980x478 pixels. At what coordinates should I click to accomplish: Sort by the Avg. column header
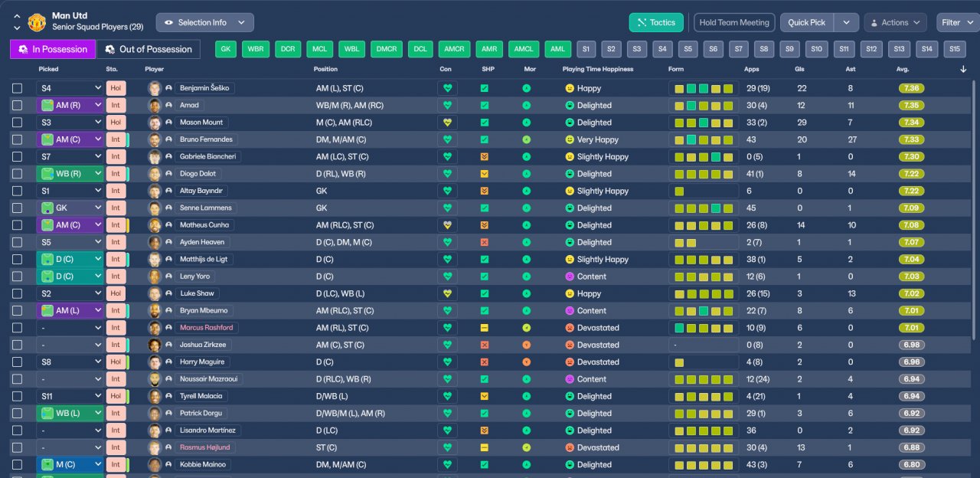tap(903, 69)
